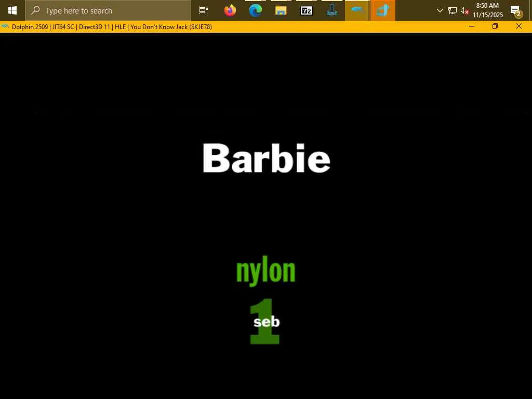Click the green word 'nylon'
The height and width of the screenshot is (399, 532).
coord(265,270)
